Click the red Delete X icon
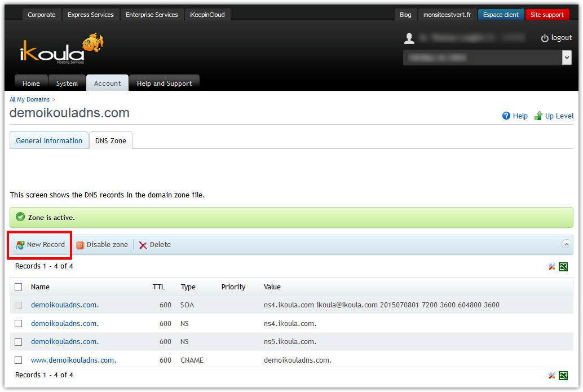 pos(143,245)
